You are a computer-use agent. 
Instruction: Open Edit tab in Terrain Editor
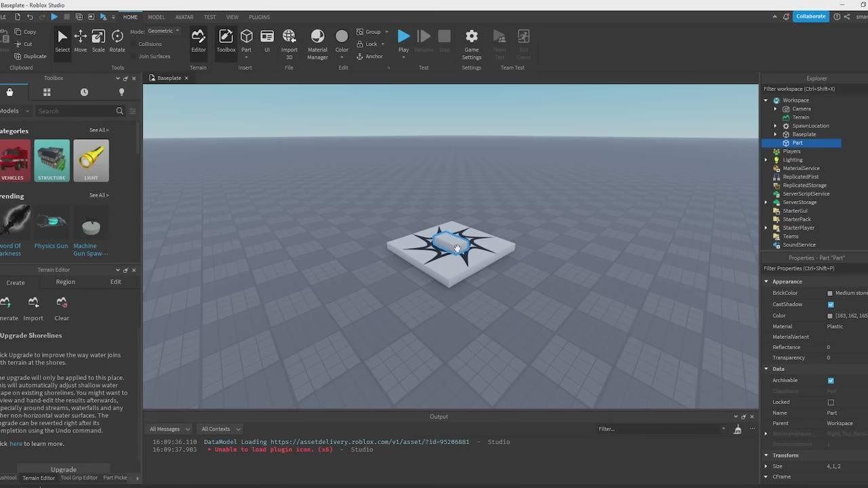(116, 282)
